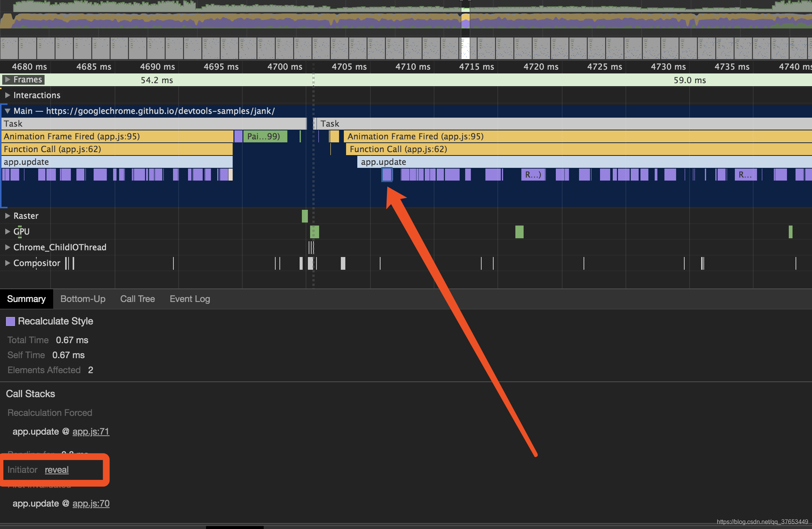
Task: Click the 54.2 ms frame
Action: pyautogui.click(x=157, y=80)
